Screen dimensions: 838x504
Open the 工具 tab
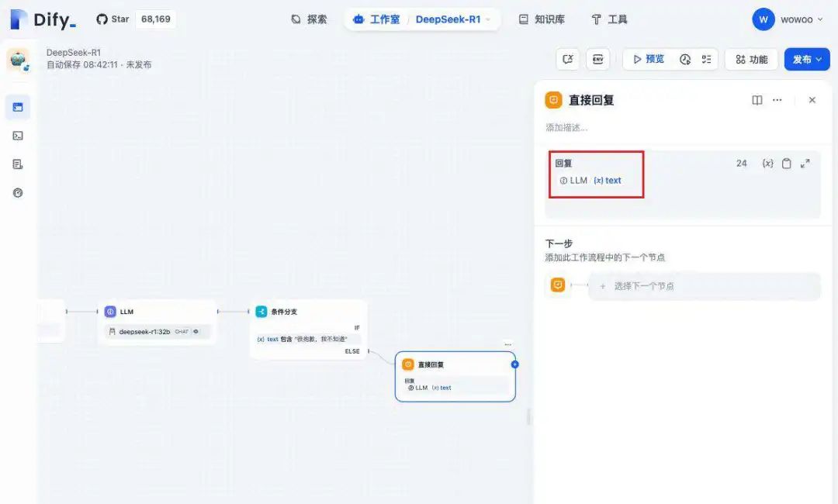(609, 19)
